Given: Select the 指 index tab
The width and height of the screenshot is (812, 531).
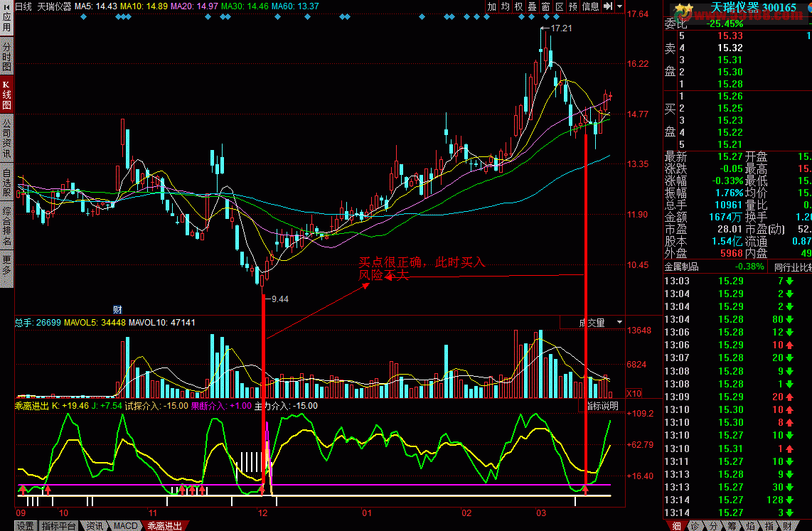Looking at the screenshot, I should tap(769, 526).
